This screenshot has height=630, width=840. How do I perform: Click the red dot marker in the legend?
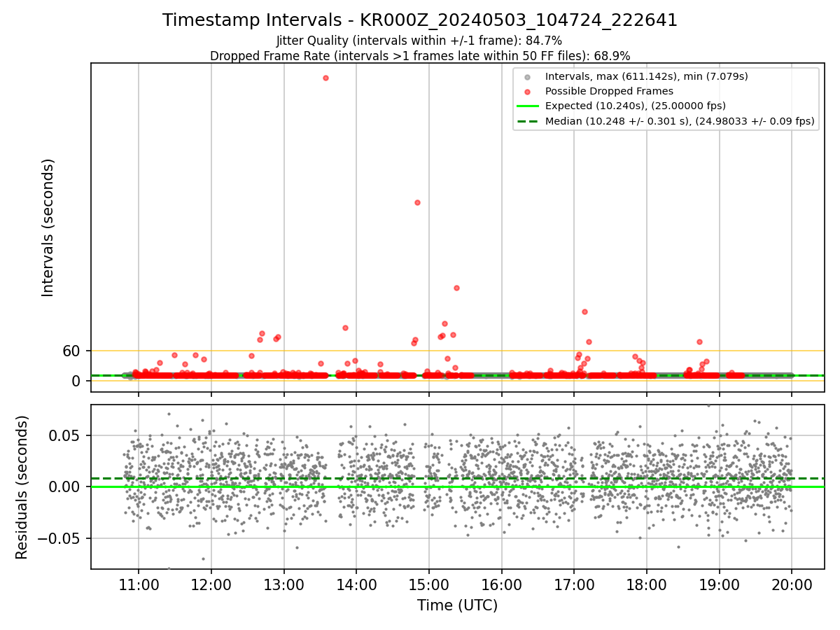pos(527,92)
